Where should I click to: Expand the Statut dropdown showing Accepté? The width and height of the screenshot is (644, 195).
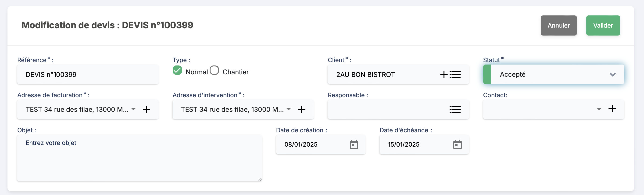tap(612, 75)
